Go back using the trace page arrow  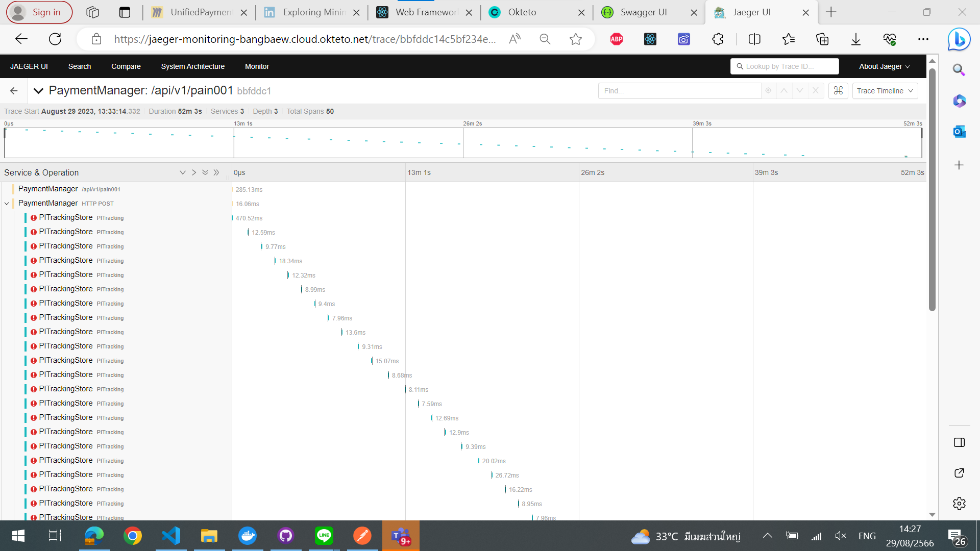14,91
